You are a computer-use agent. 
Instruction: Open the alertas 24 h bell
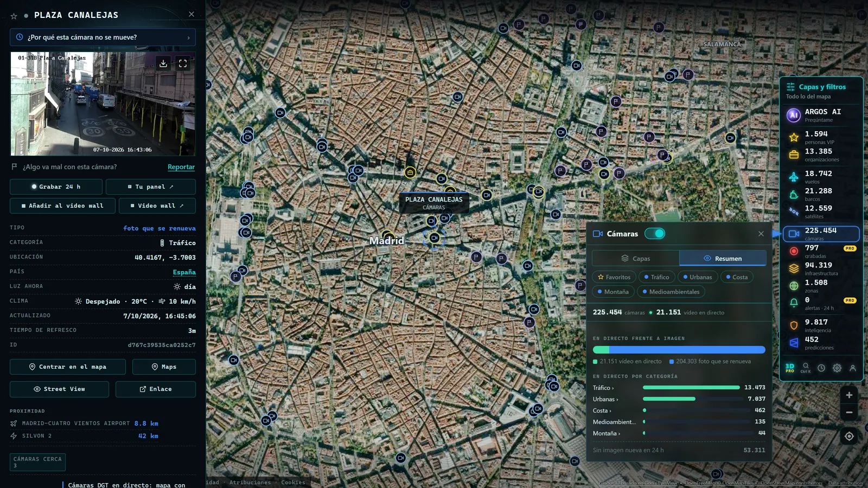tap(821, 303)
